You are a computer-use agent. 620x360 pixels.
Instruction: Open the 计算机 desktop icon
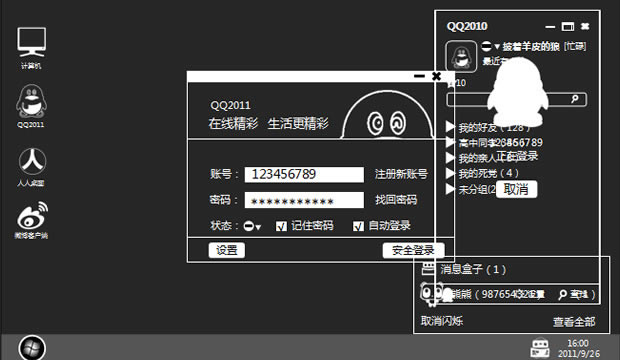(31, 47)
